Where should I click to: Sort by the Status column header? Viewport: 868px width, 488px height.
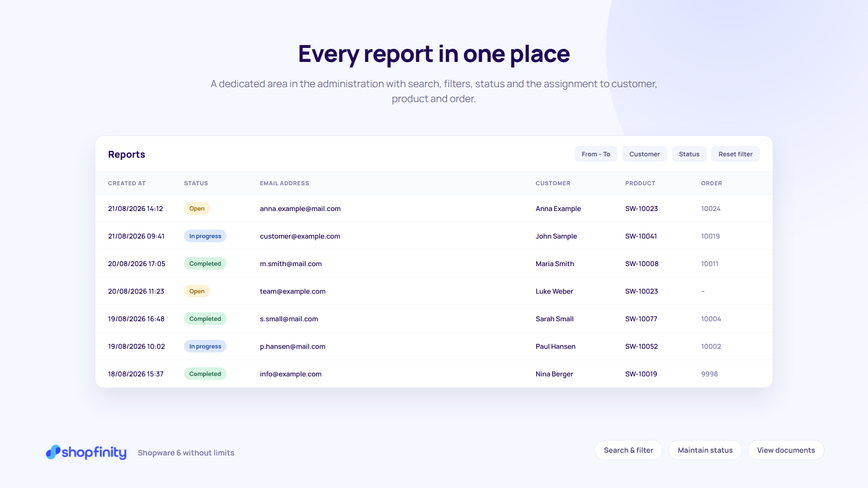pos(196,183)
